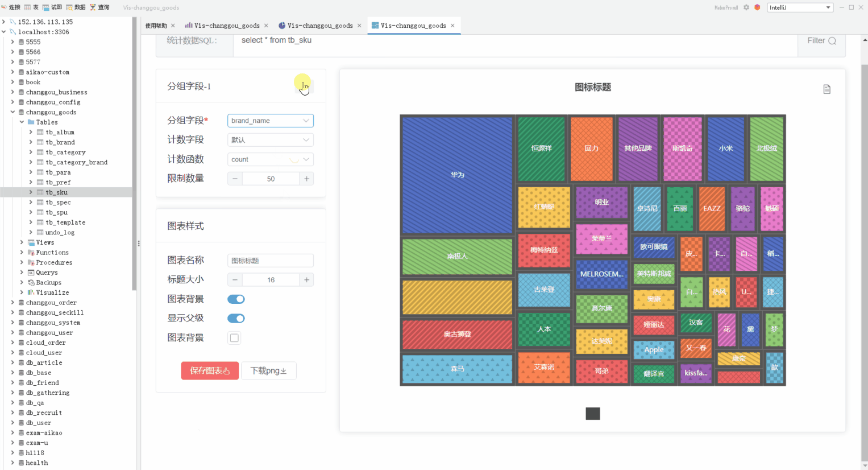This screenshot has height=470, width=868.
Task: Click the EAZZ treemap block
Action: tap(712, 209)
